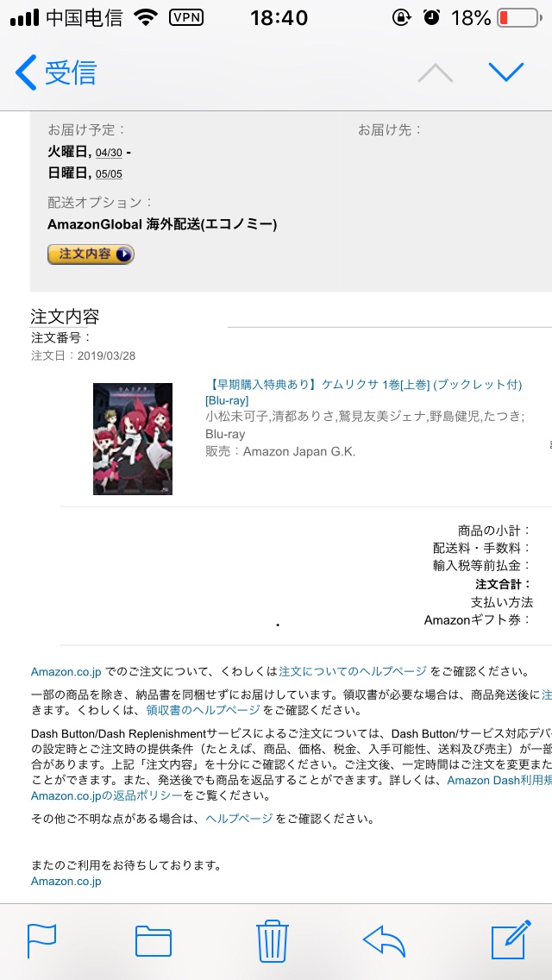Tap the Amazon Dash利用規約 link
This screenshot has width=552, height=980.
tap(499, 780)
